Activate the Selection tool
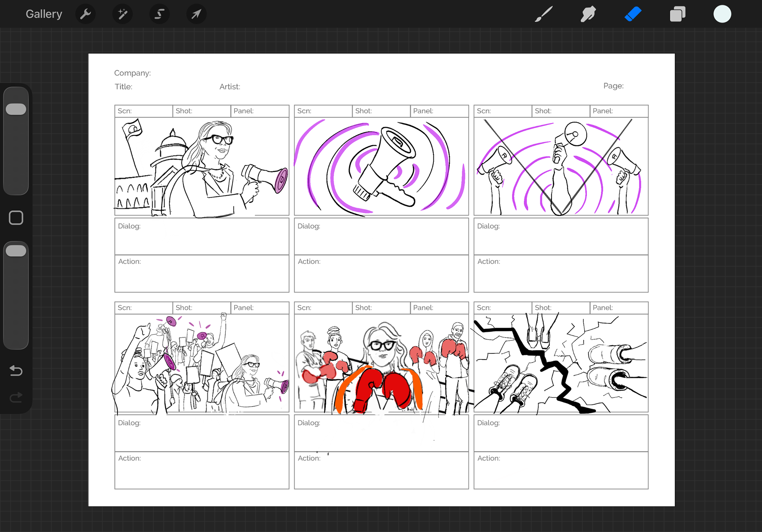Viewport: 762px width, 532px height. pos(159,14)
